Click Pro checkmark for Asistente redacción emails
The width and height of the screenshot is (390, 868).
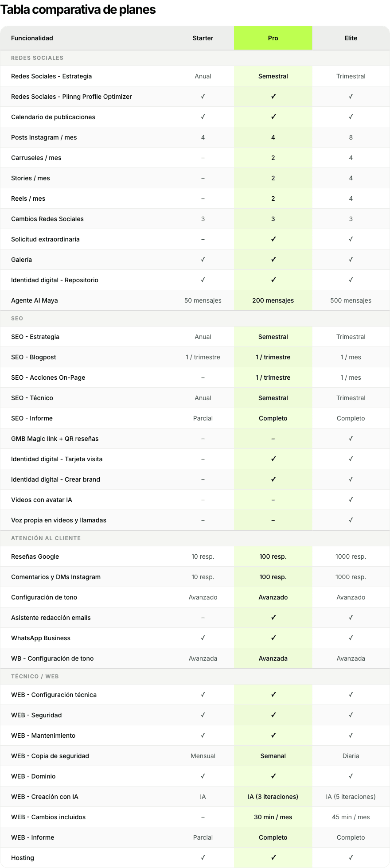(x=273, y=618)
